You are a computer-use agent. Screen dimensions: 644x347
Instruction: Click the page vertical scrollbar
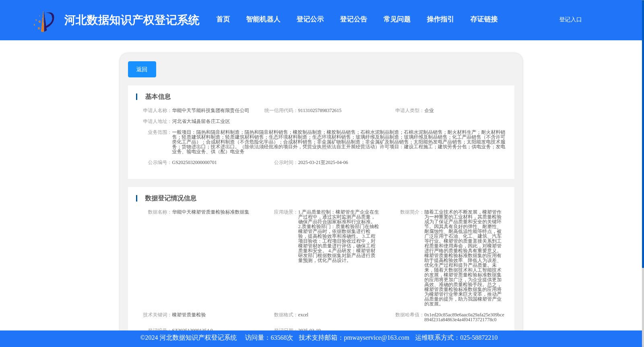pyautogui.click(x=643, y=134)
